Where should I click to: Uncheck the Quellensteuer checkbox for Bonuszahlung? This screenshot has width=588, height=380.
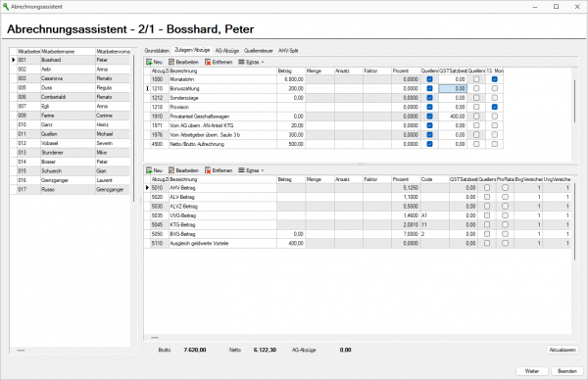pyautogui.click(x=430, y=89)
